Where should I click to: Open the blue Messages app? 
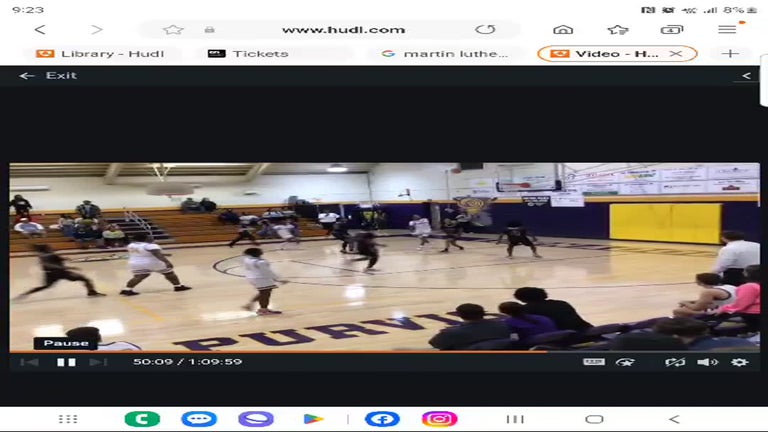pyautogui.click(x=199, y=419)
